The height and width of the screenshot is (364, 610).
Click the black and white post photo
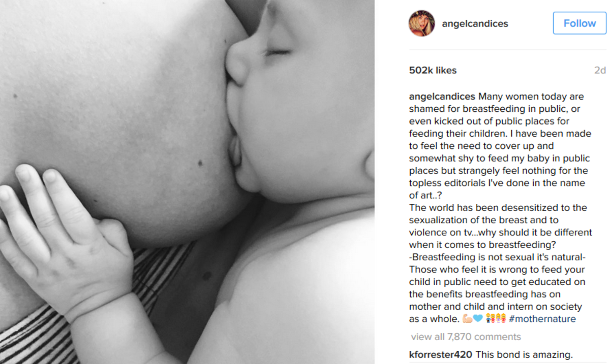pos(187,182)
